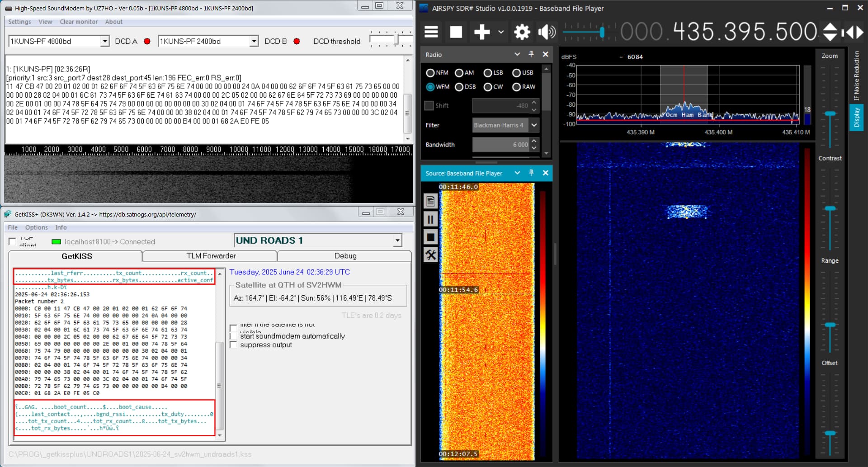Open baseband player tools wrench icon
Image resolution: width=868 pixels, height=467 pixels.
[430, 255]
